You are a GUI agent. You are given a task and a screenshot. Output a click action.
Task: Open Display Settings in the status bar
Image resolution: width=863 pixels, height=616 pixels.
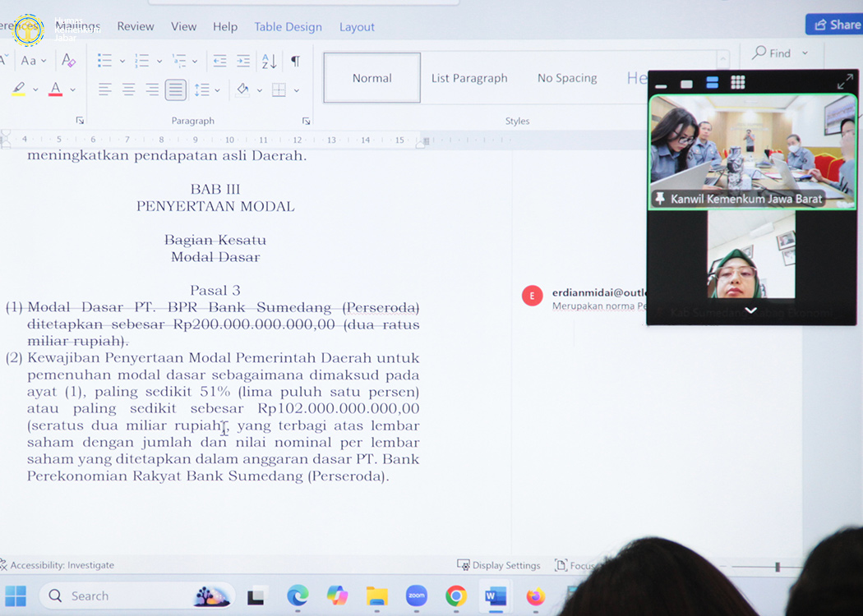tap(499, 565)
